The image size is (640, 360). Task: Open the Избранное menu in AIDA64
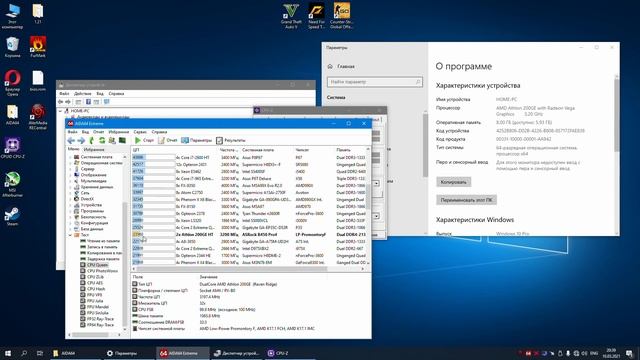(x=118, y=132)
